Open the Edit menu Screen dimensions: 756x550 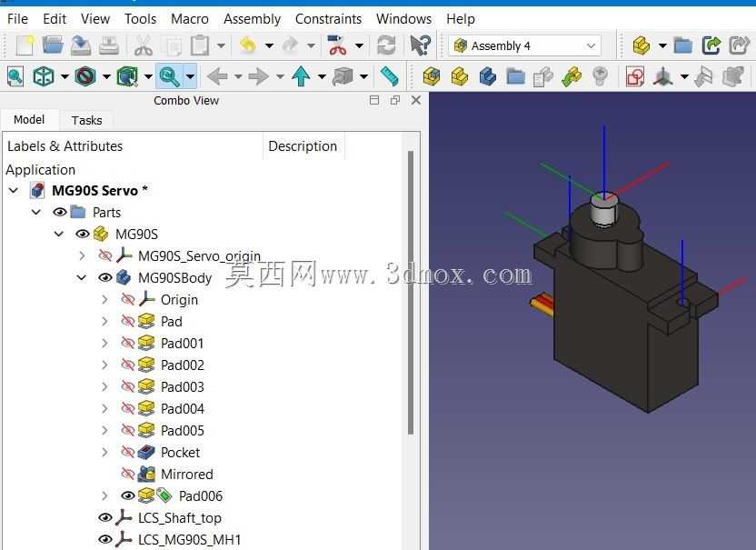pyautogui.click(x=55, y=19)
